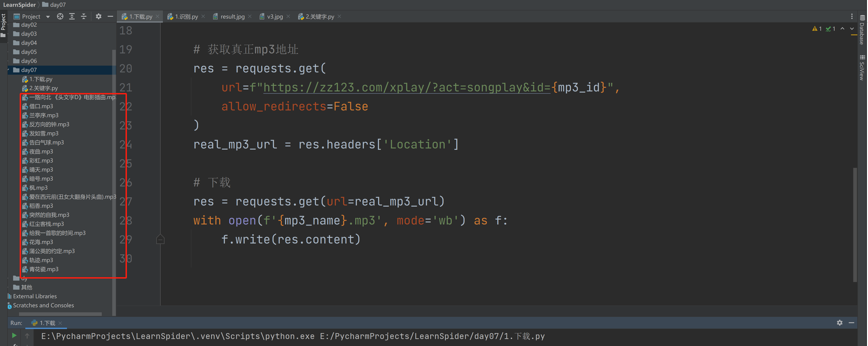This screenshot has width=868, height=346.
Task: Jump to next highlighted error arrow
Action: pos(852,29)
